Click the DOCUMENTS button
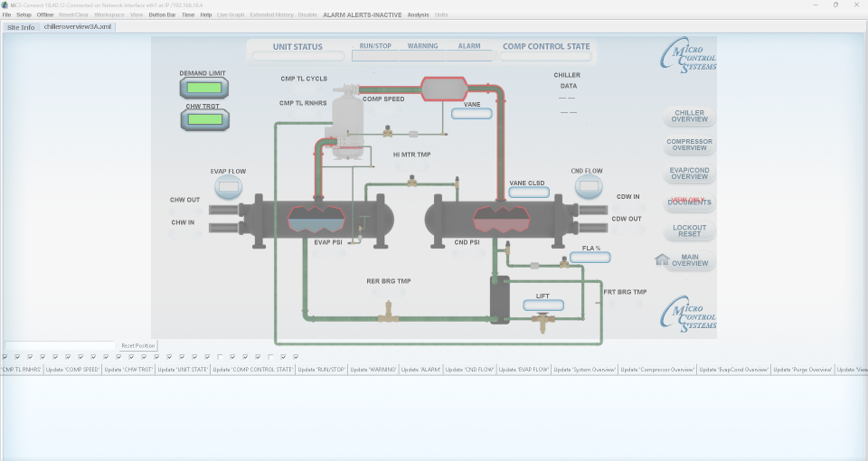This screenshot has height=461, width=868. coord(689,202)
